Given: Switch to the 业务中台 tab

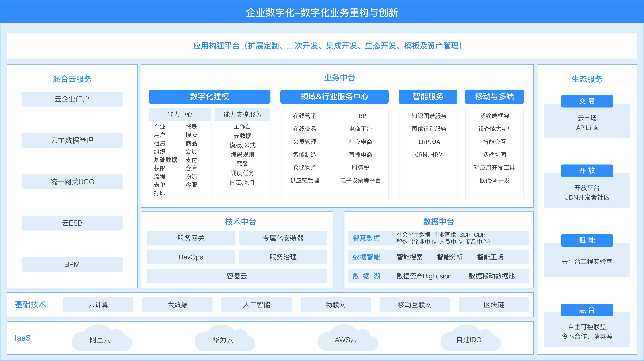Looking at the screenshot, I should (x=340, y=78).
